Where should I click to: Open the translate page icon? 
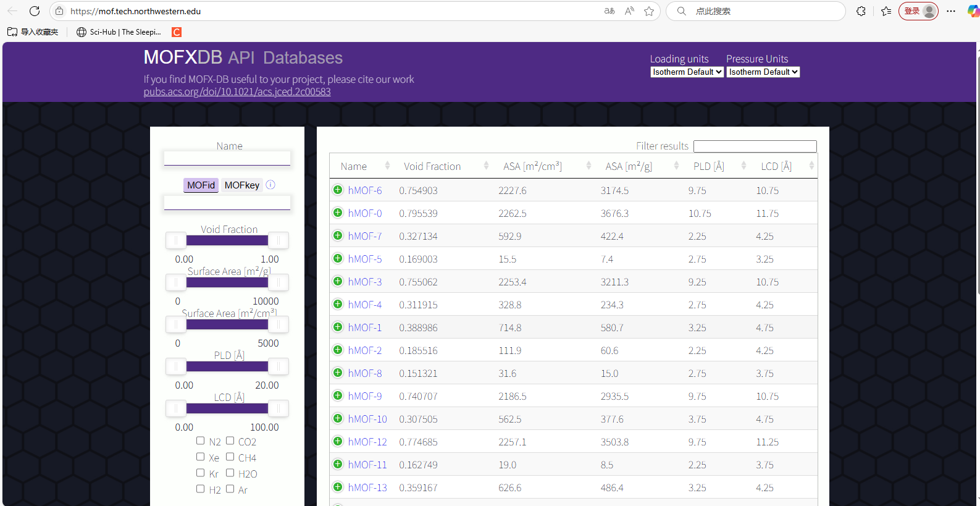(x=609, y=11)
